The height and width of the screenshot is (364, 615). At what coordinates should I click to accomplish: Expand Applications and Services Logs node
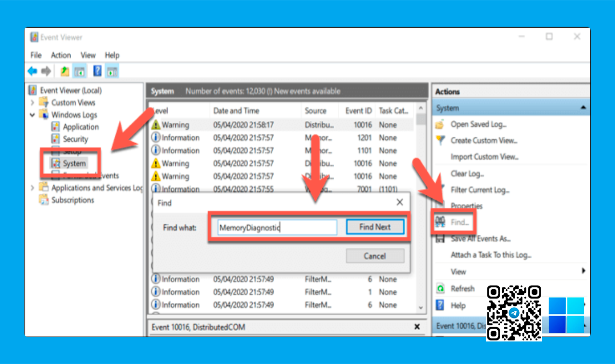pyautogui.click(x=32, y=188)
